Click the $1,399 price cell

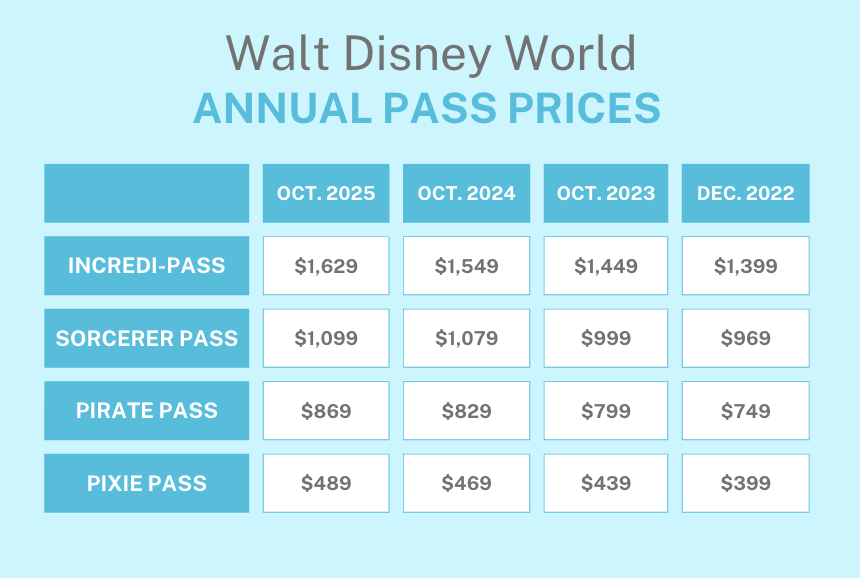click(x=746, y=266)
